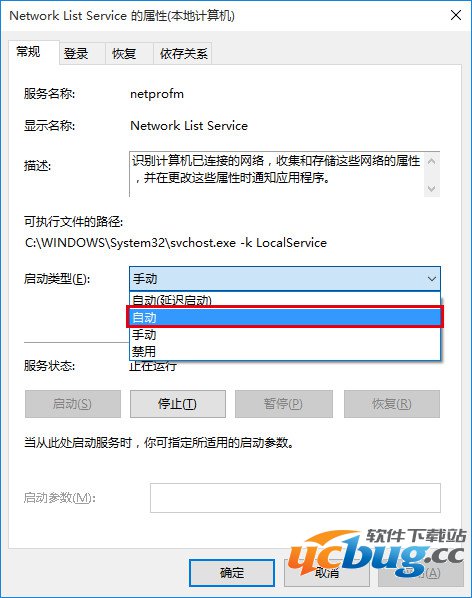Image resolution: width=472 pixels, height=598 pixels.
Task: Click the 启动参数 input field
Action: (x=295, y=498)
